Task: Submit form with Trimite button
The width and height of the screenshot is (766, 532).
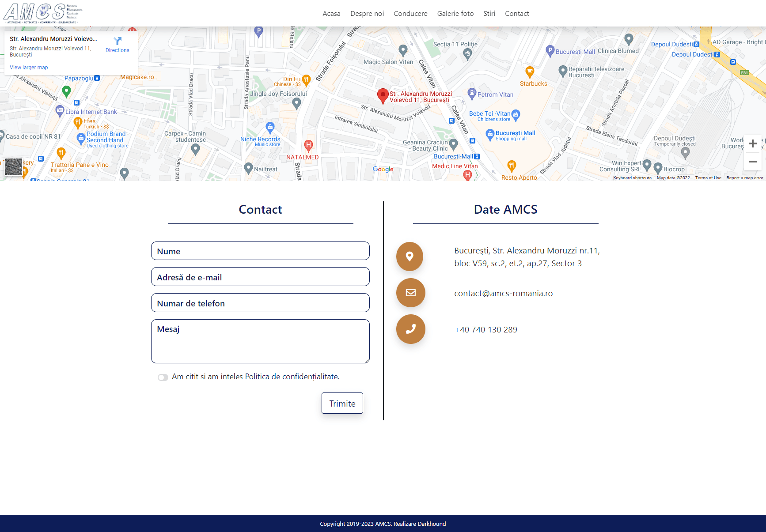Action: pyautogui.click(x=342, y=403)
